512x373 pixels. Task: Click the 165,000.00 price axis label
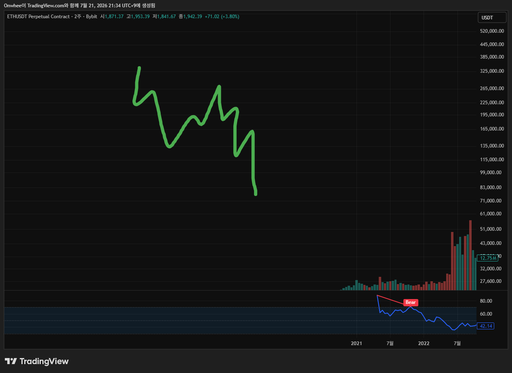click(492, 129)
